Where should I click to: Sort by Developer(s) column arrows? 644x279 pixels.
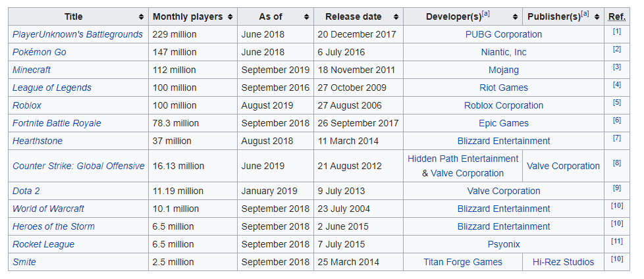point(515,17)
